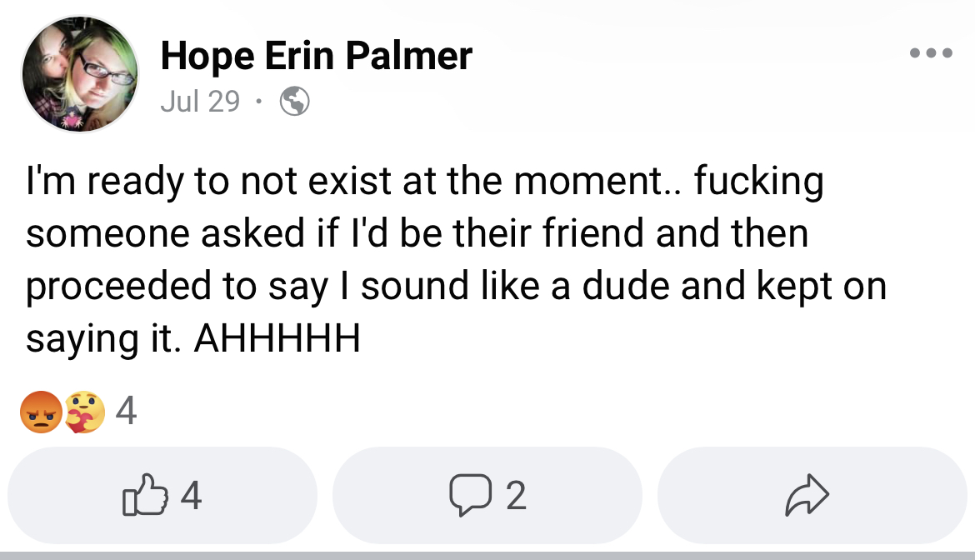The height and width of the screenshot is (560, 975).
Task: Click the post text starting "I'm ready"
Action: [x=456, y=260]
